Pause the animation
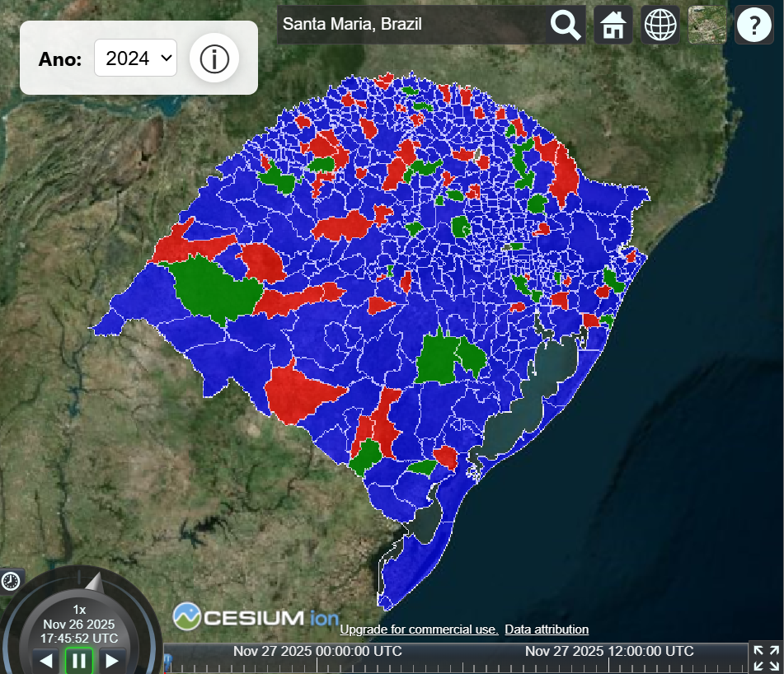The width and height of the screenshot is (784, 674). pos(79,660)
